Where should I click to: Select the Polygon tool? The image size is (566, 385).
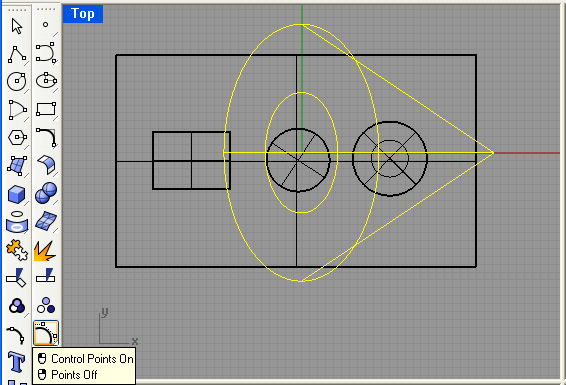tap(17, 137)
